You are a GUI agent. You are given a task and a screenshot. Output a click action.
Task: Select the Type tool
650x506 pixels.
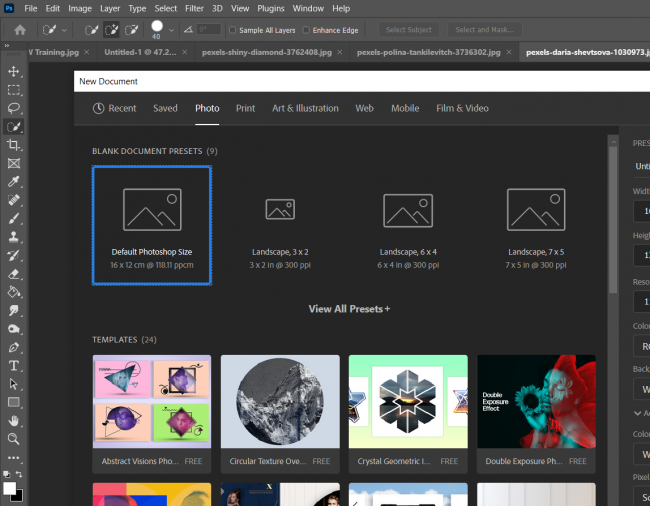click(x=14, y=366)
